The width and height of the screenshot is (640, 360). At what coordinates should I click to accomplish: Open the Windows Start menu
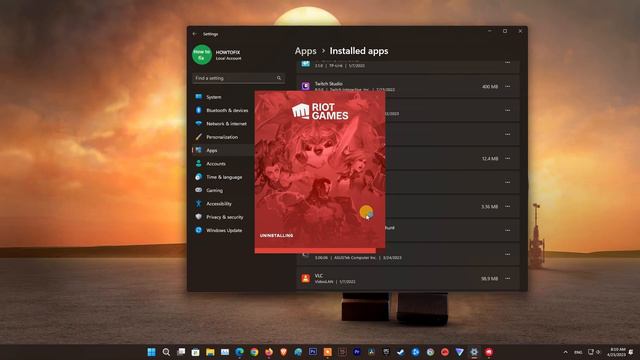coord(151,352)
